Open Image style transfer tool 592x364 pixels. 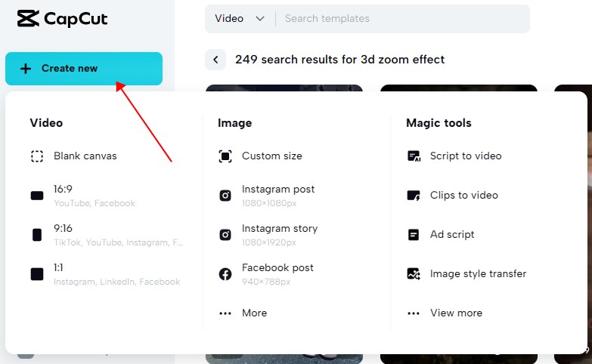click(x=478, y=273)
